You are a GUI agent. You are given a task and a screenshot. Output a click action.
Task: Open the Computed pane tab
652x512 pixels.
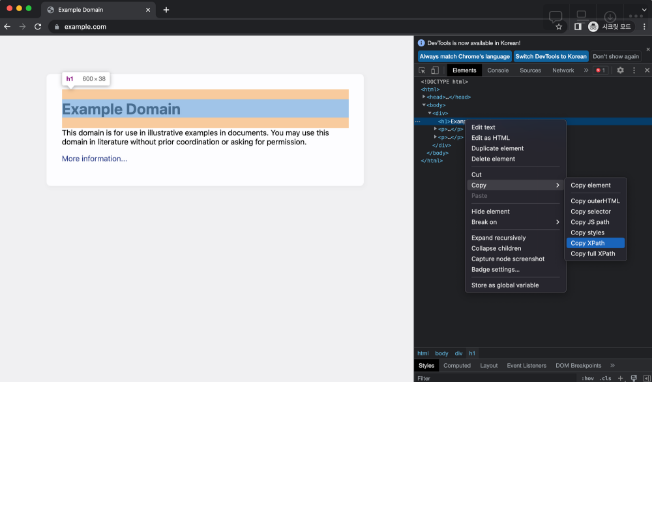click(x=457, y=366)
